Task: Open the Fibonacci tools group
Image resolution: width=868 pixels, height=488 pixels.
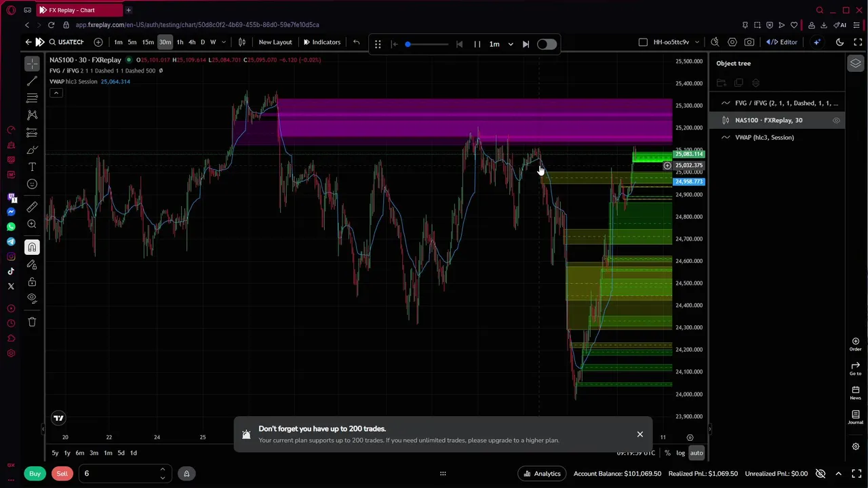Action: 32,98
